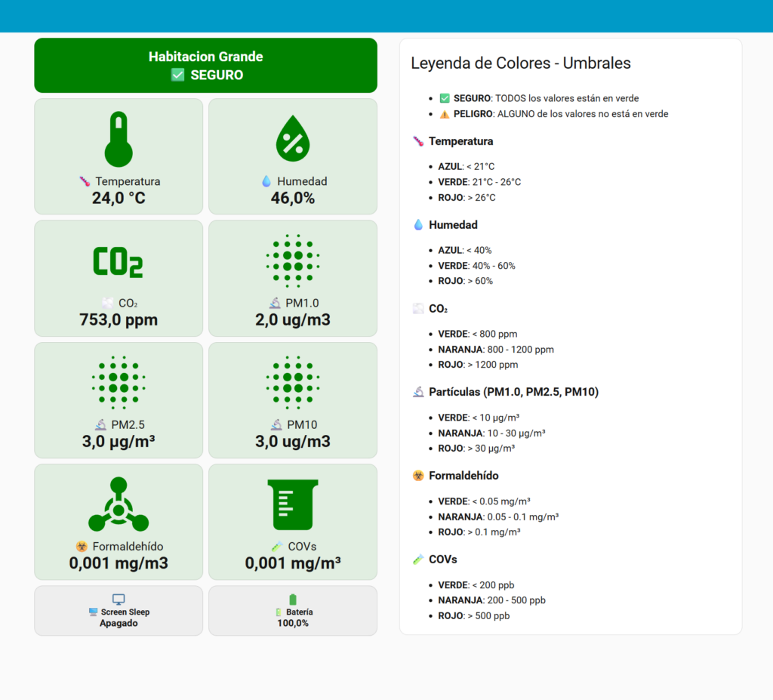Click the microscope emoji next to PM1.0 label
The image size is (773, 700).
tap(275, 303)
